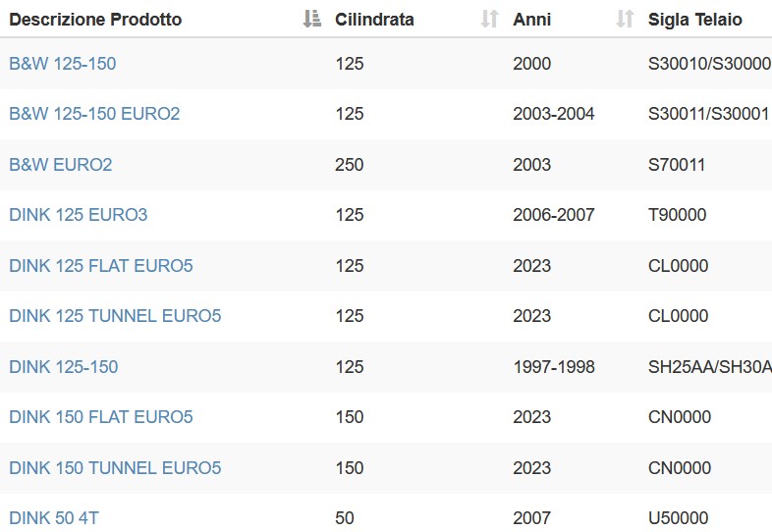Select the 1997-1998 years cell
This screenshot has height=532, width=772.
(x=554, y=367)
